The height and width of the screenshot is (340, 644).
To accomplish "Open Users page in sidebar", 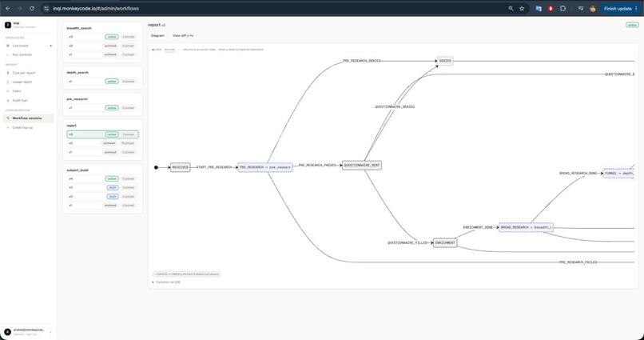I will coord(28,91).
